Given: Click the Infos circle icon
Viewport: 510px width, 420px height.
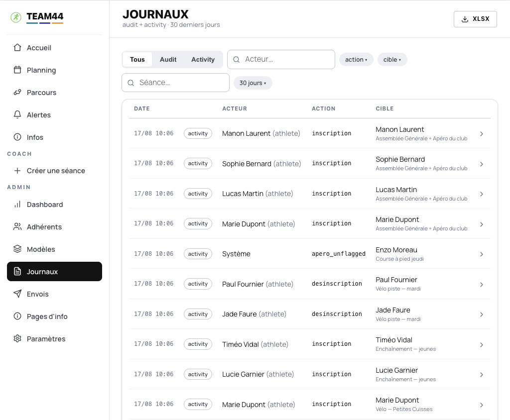Looking at the screenshot, I should click(x=17, y=137).
